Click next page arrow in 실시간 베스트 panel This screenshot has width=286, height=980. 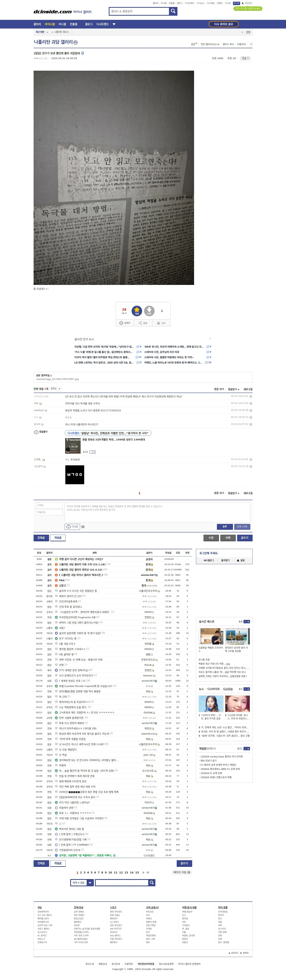(x=248, y=622)
